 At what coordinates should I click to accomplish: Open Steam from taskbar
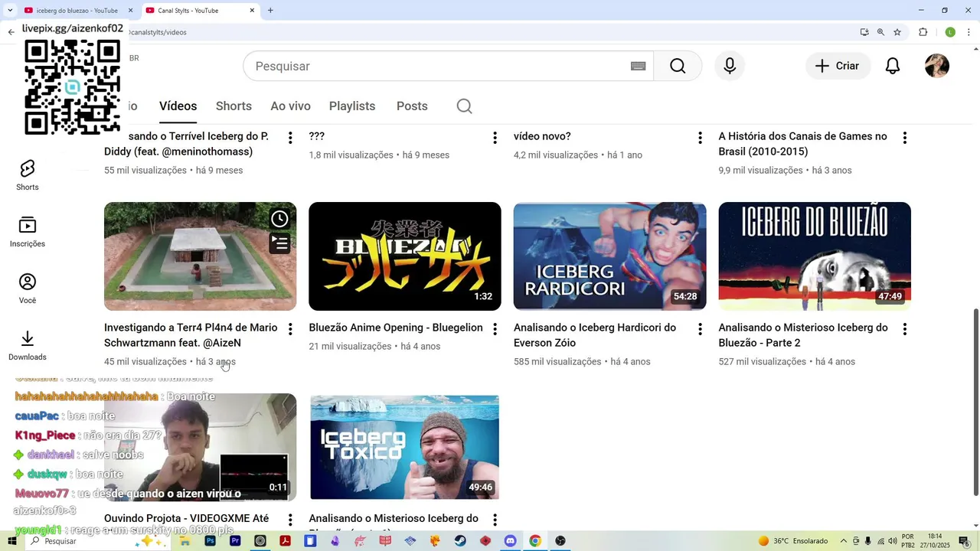459,541
